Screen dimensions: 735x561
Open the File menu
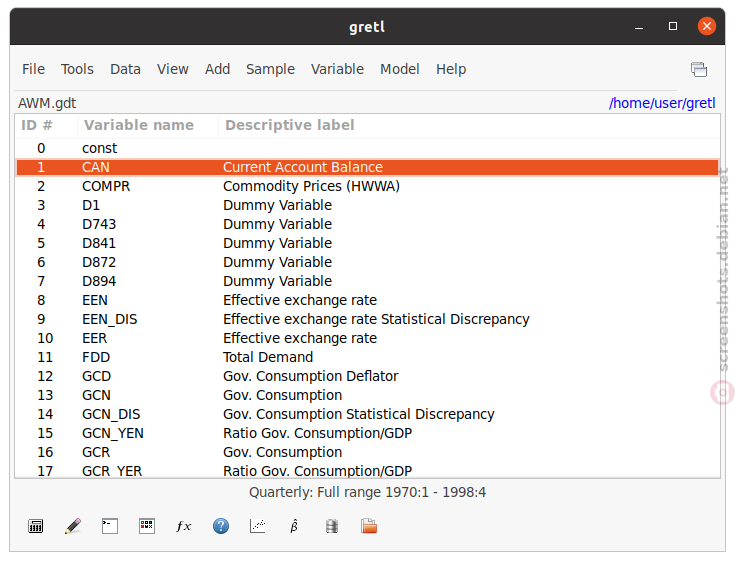pyautogui.click(x=33, y=69)
